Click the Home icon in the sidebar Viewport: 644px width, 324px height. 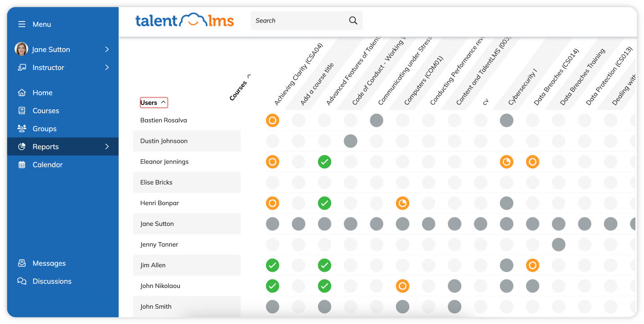point(21,92)
